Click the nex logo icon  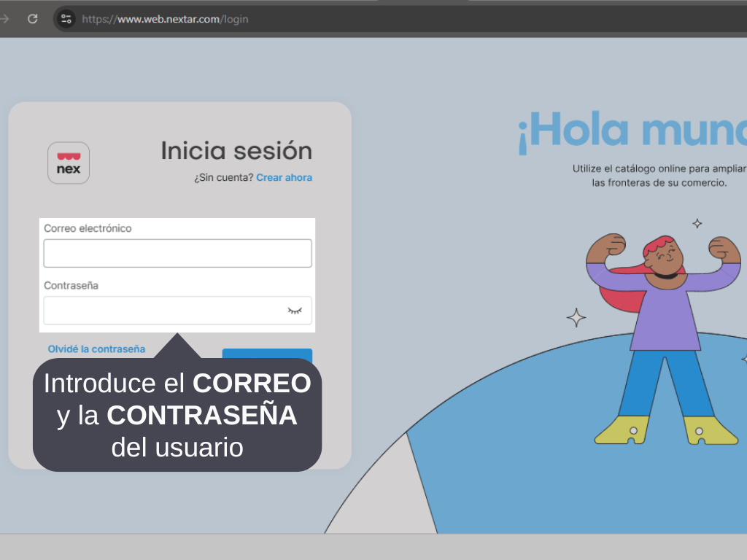(x=69, y=163)
